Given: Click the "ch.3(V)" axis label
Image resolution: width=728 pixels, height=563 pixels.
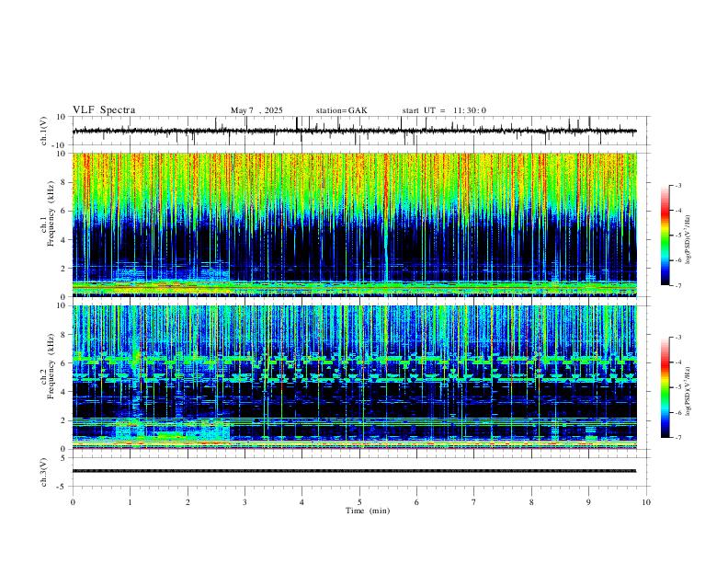Looking at the screenshot, I should 44,472.
